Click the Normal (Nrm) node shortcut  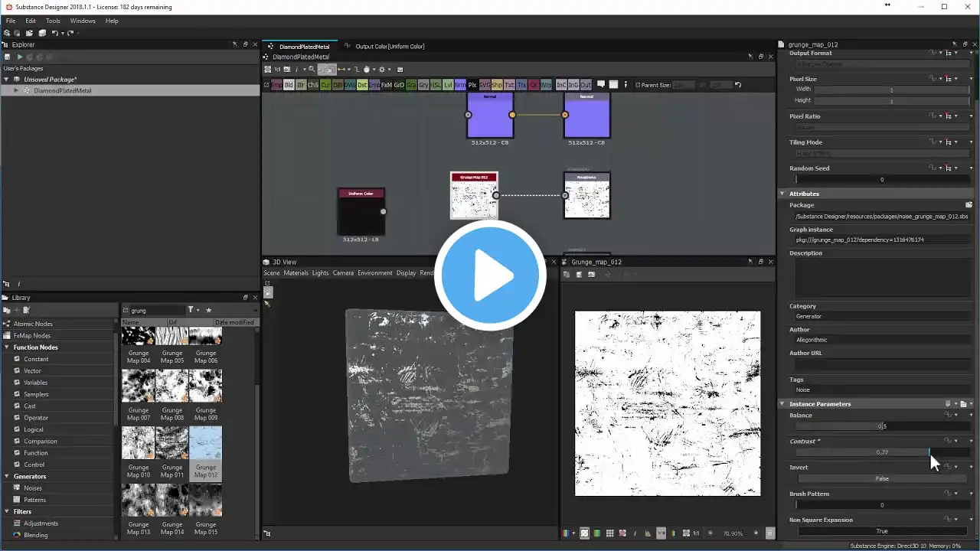[460, 85]
